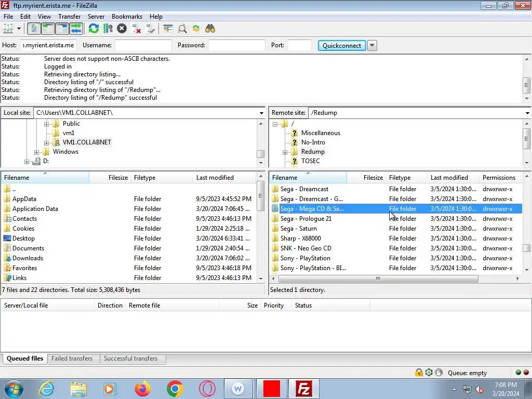
Task: Click the status bar encryption lock icon
Action: coord(419,373)
